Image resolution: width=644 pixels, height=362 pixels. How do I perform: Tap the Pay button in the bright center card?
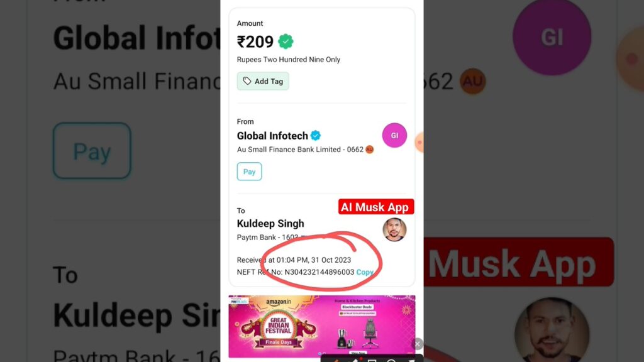[249, 172]
